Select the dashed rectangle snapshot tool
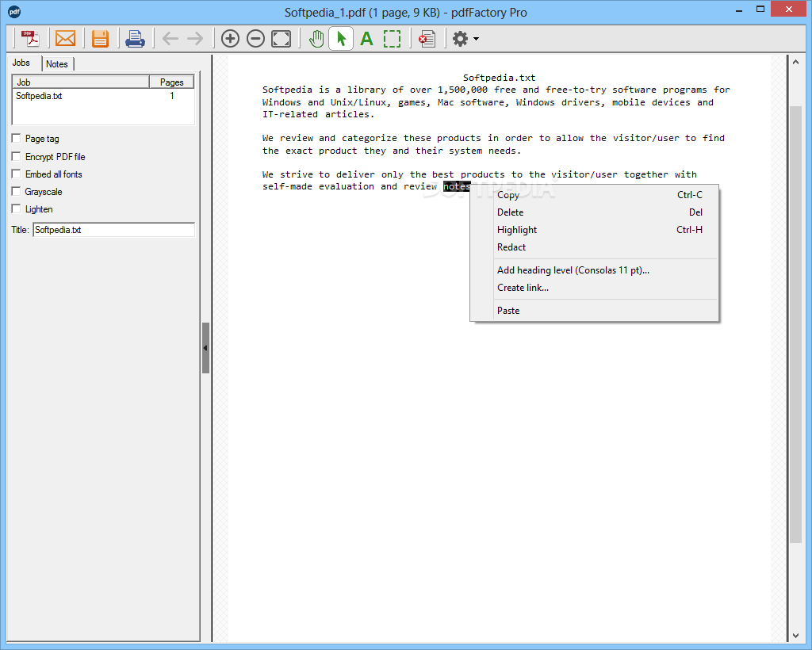The image size is (812, 650). pyautogui.click(x=392, y=38)
